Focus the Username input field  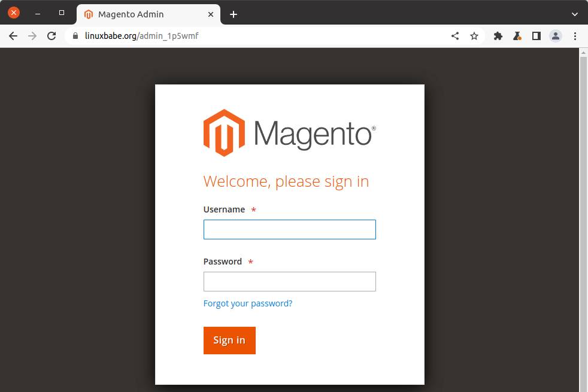289,230
